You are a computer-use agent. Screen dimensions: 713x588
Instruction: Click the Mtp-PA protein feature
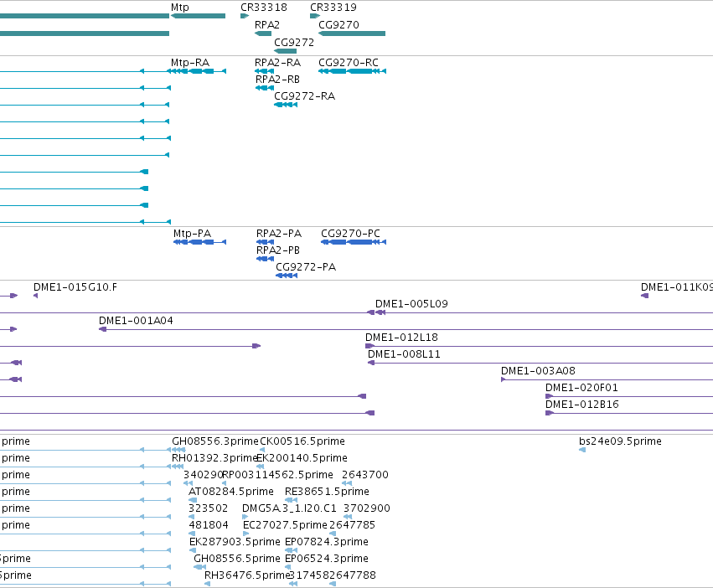199,242
